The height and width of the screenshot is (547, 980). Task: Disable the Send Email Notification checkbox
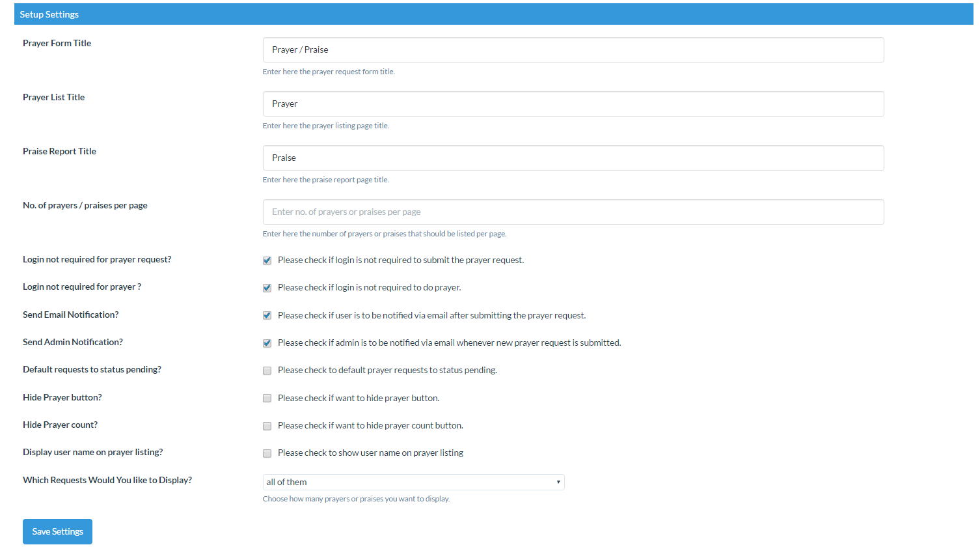[267, 316]
